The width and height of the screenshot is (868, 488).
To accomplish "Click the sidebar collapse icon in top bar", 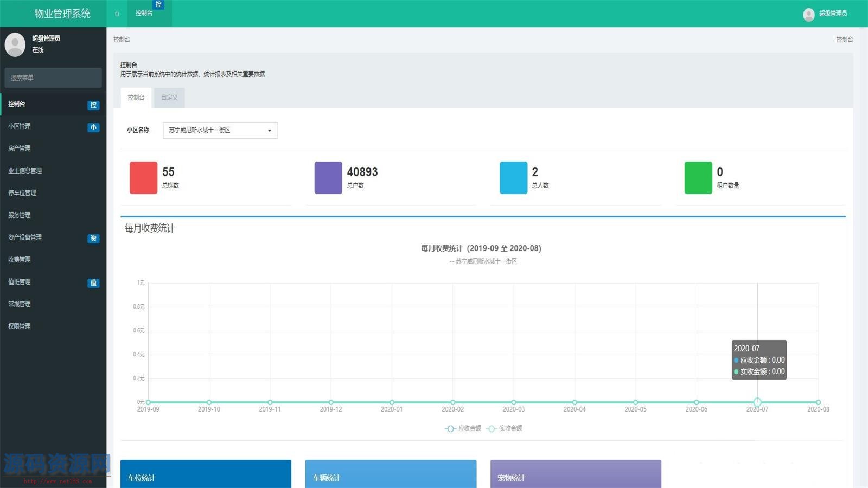I will pyautogui.click(x=117, y=14).
